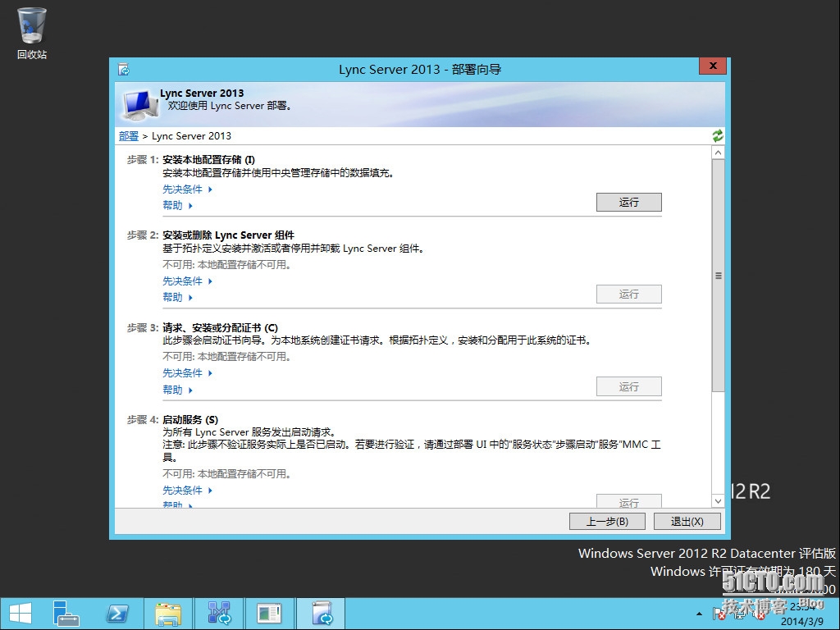
Task: Click step 3 title 请求、安装或分配证书 (C)
Action: 220,328
